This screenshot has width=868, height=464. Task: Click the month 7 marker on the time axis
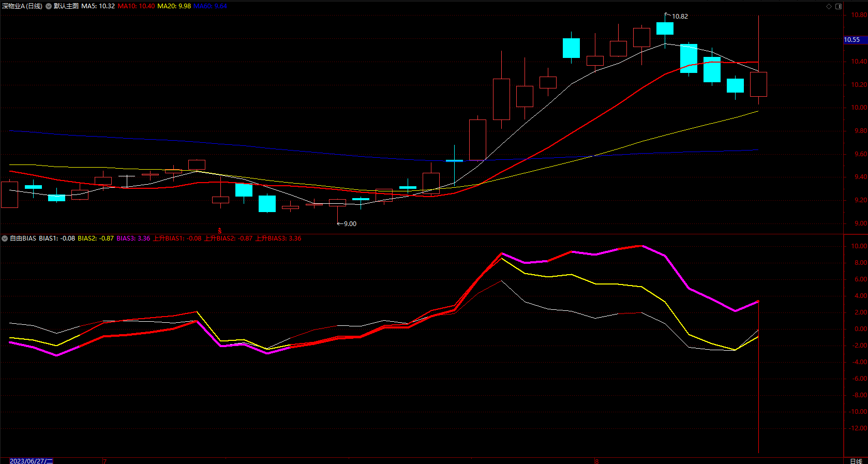click(x=105, y=461)
